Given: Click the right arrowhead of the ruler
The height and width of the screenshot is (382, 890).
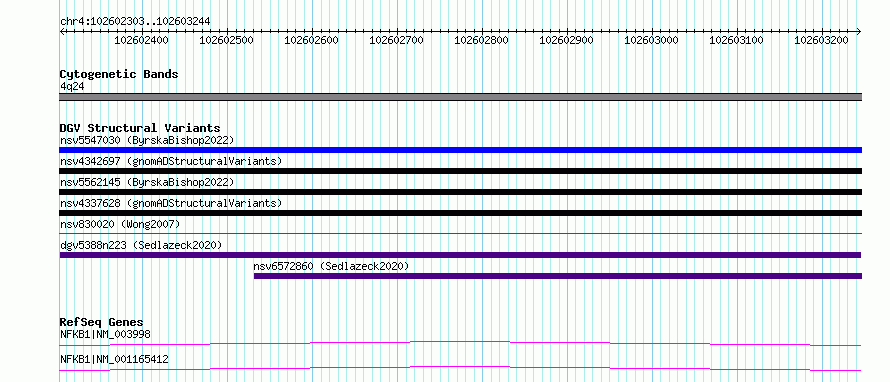Looking at the screenshot, I should coord(859,31).
